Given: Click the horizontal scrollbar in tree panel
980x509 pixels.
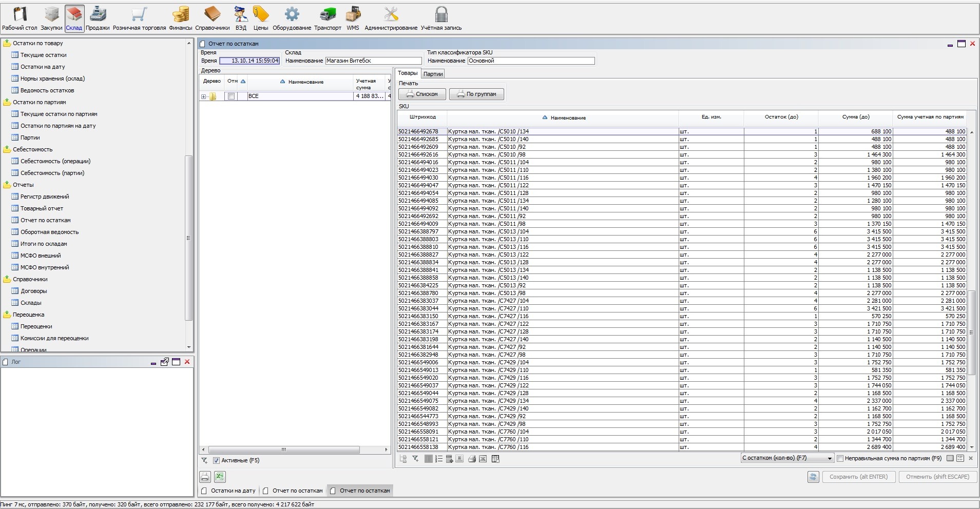Looking at the screenshot, I should pyautogui.click(x=284, y=449).
